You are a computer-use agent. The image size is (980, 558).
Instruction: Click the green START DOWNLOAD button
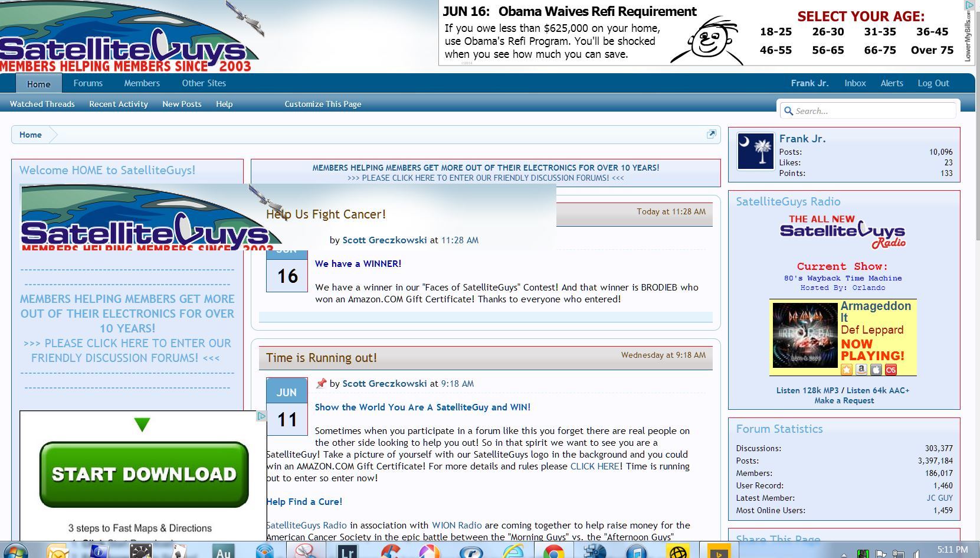tap(144, 474)
